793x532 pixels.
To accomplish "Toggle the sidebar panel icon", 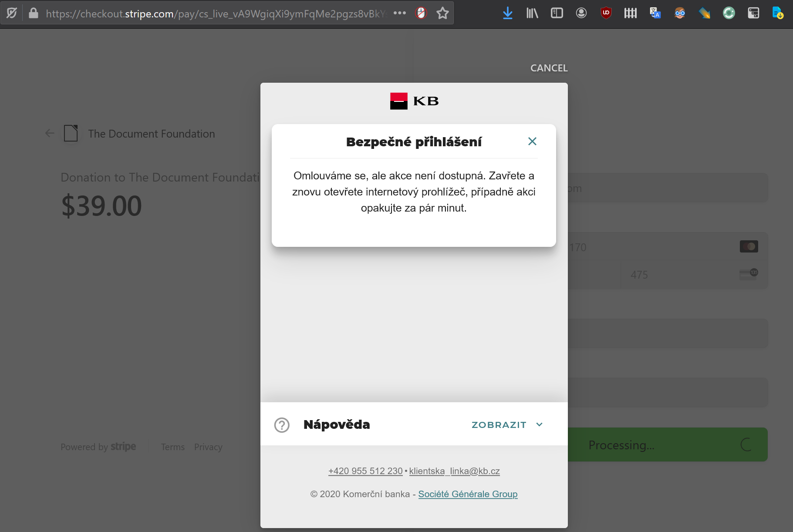I will coord(557,13).
